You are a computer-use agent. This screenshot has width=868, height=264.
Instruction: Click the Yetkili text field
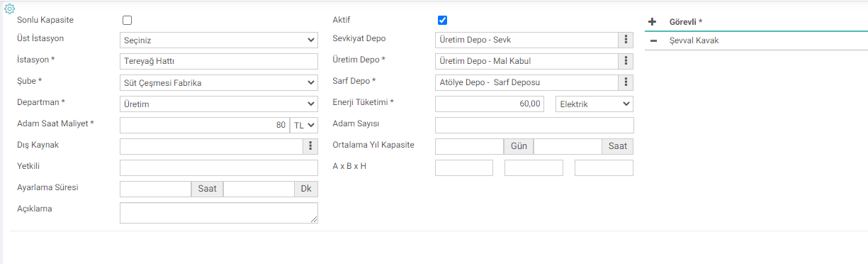pos(219,167)
